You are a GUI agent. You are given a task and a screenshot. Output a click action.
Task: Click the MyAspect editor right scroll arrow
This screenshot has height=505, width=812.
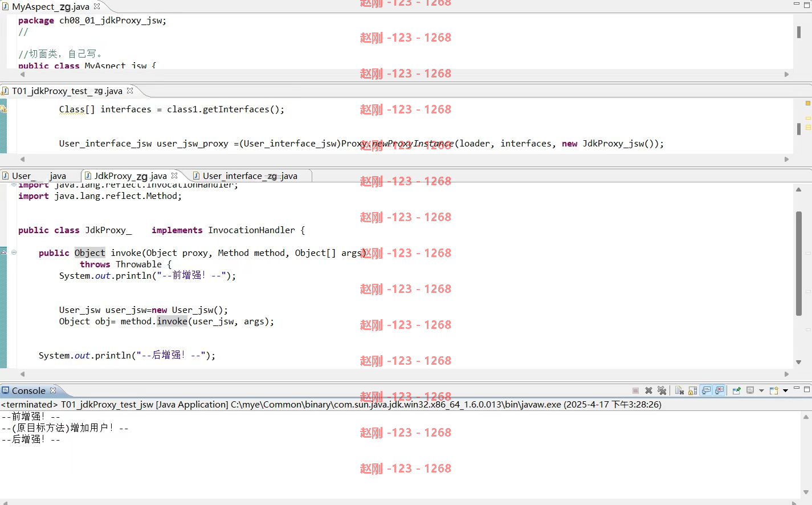pos(786,74)
